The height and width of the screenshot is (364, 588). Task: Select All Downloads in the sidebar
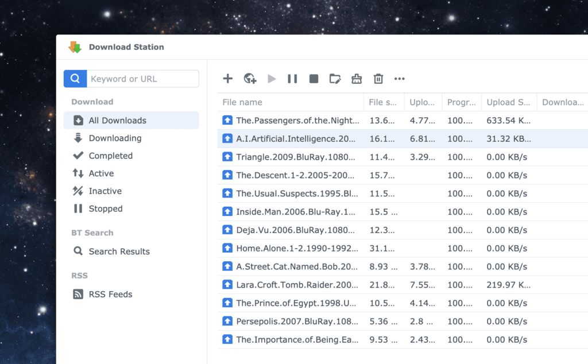click(117, 121)
